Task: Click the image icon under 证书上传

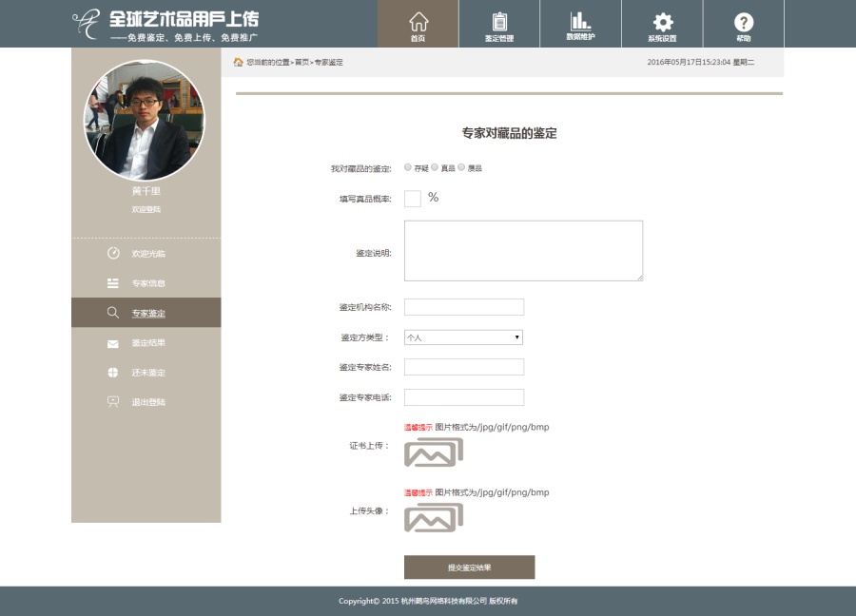Action: coord(433,452)
